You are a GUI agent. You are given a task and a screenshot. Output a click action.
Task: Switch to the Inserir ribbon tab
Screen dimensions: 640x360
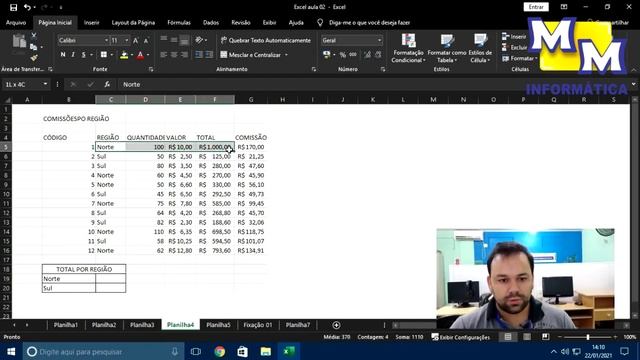click(x=91, y=23)
